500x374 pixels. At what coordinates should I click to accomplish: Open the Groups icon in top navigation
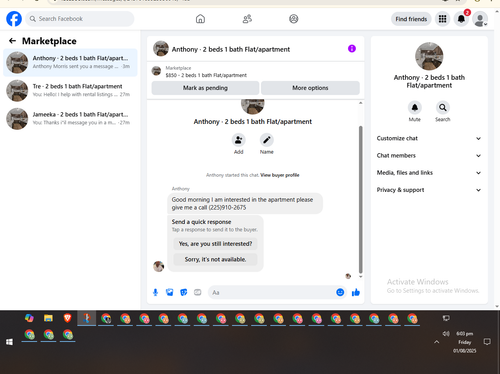click(x=294, y=19)
